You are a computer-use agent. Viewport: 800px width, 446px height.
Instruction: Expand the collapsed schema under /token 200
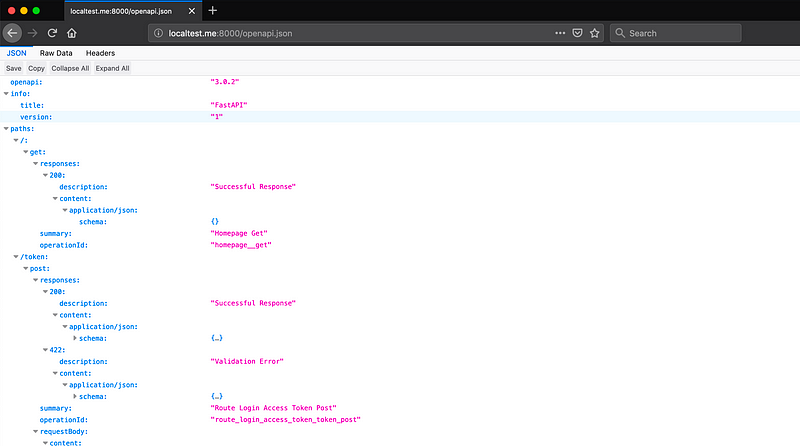coord(75,338)
